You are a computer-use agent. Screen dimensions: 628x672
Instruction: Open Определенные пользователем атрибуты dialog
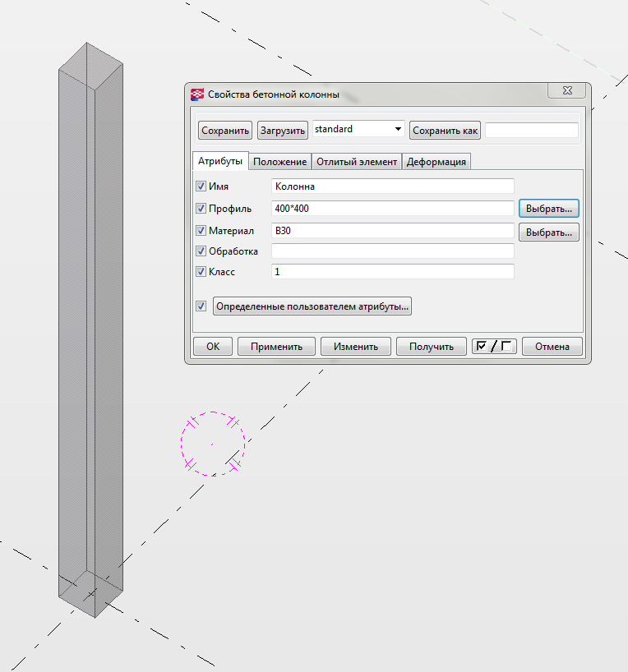tap(312, 306)
